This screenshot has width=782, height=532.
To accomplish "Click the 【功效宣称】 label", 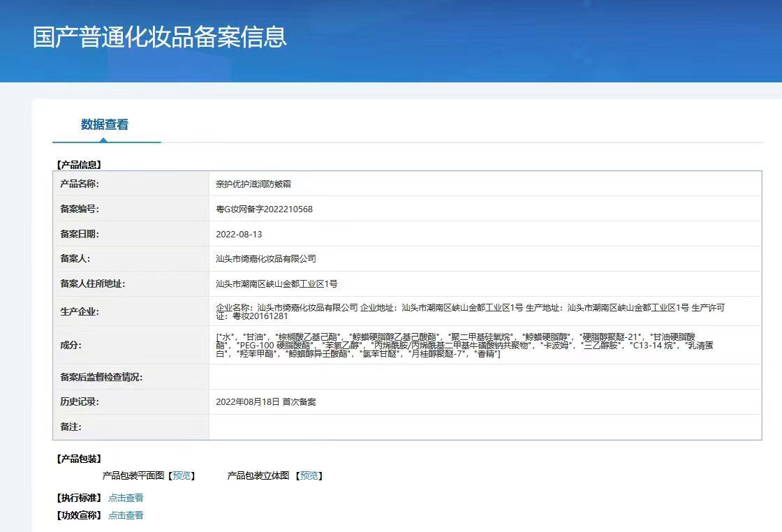I will pyautogui.click(x=79, y=515).
